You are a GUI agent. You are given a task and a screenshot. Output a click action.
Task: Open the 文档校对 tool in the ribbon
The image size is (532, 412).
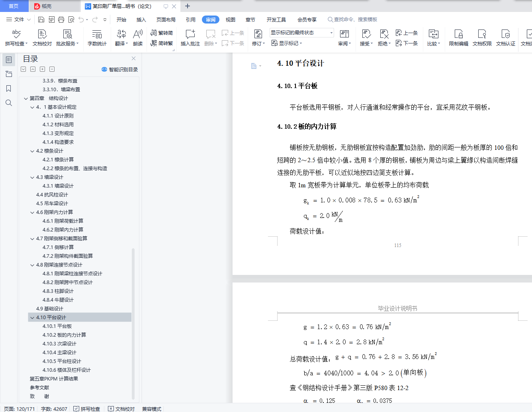42,38
